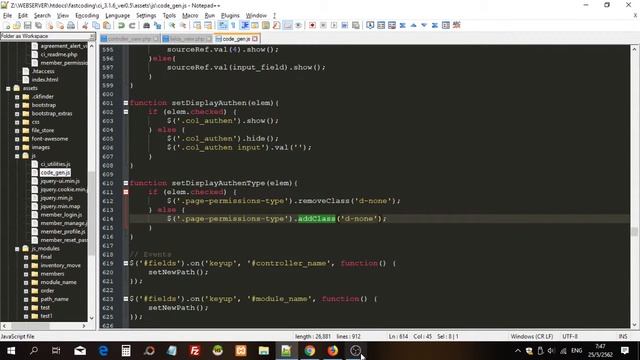640x360 pixels.
Task: Fold the #controller_name keyup block at line 619
Action: click(126, 263)
